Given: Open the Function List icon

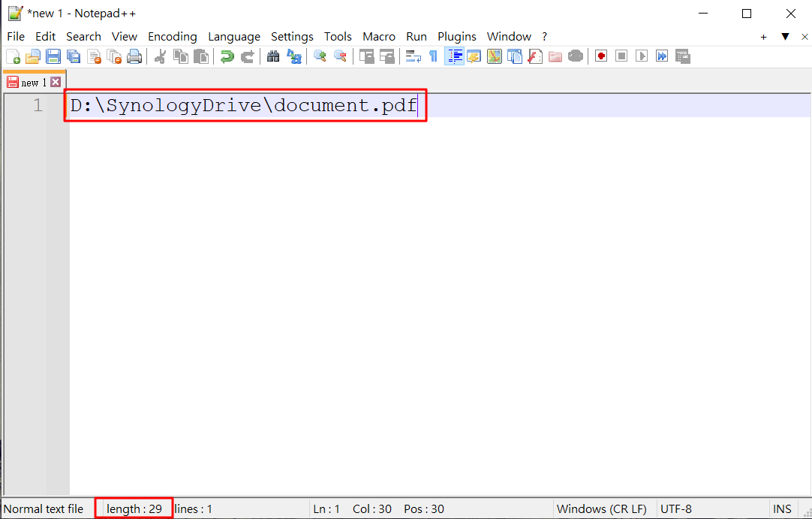Looking at the screenshot, I should pos(535,56).
